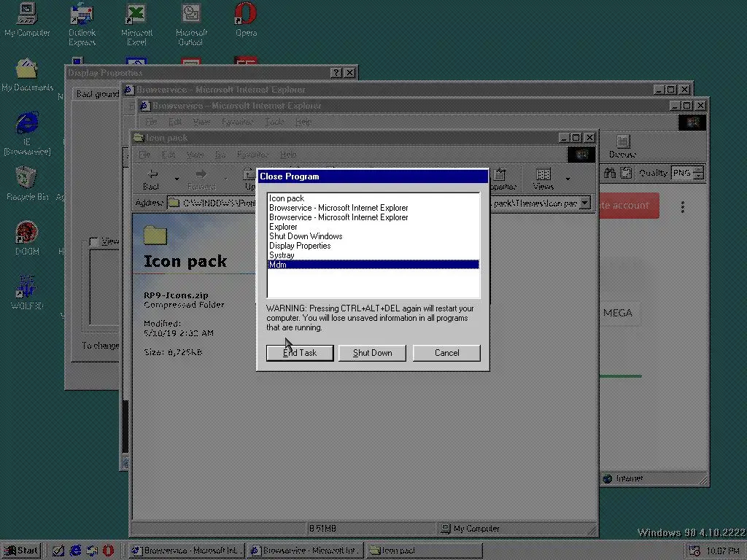This screenshot has height=560, width=747.
Task: Click Views button in Icon pack toolbar
Action: click(x=543, y=179)
